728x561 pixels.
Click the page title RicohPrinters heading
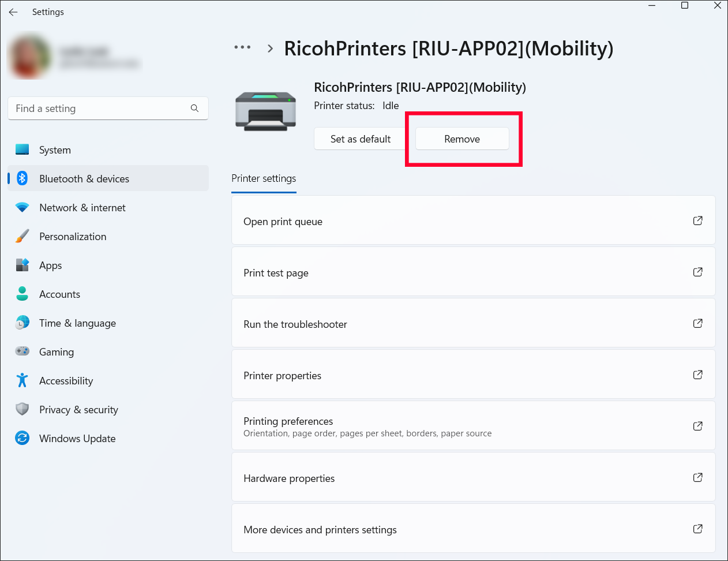point(448,48)
